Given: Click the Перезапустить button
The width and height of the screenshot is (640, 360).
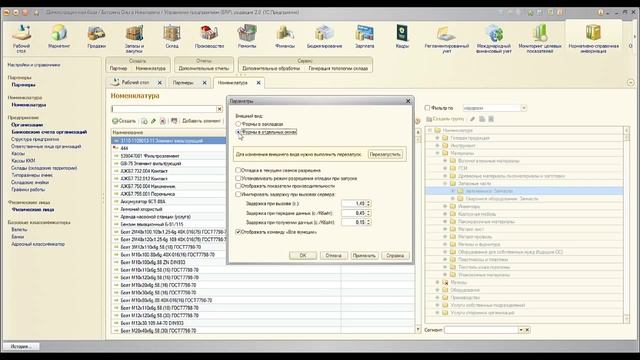Looking at the screenshot, I should pyautogui.click(x=385, y=154).
